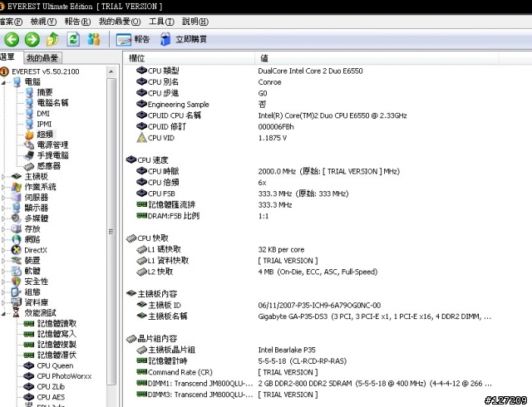
Task: Select the 記憶體潛伏 memory latency benchmark
Action: click(x=57, y=356)
